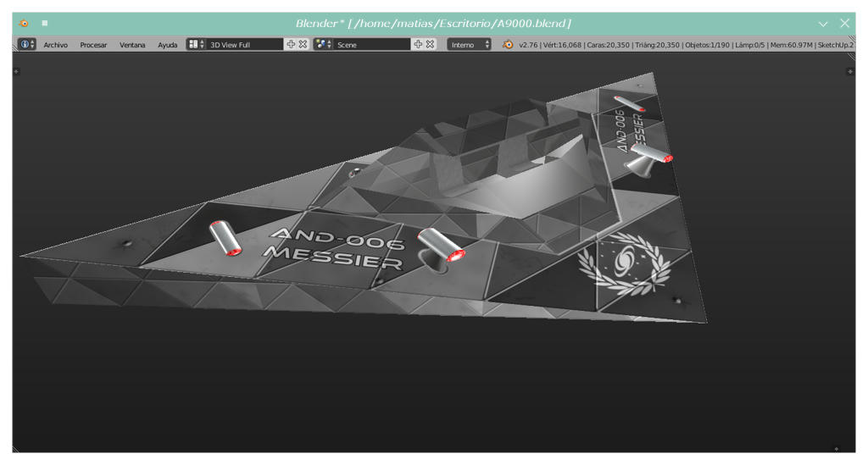Add a new scene with plus icon
Screen dimensions: 868x465
click(418, 44)
